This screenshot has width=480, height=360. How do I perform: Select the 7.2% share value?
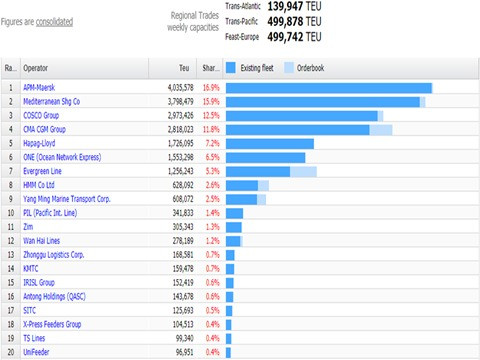tap(213, 143)
